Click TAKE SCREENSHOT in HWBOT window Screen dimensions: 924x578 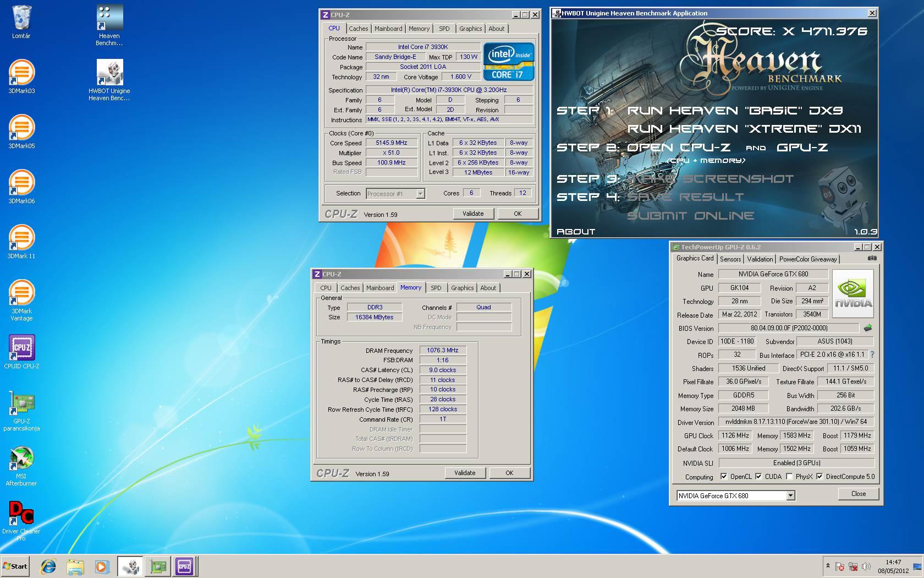point(710,179)
